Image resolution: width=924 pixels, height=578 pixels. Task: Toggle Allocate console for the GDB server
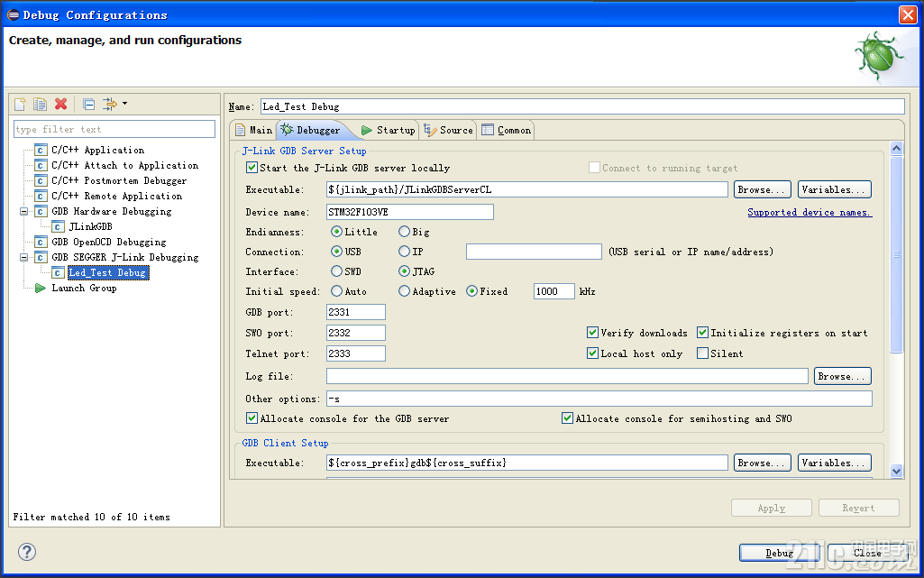[x=252, y=418]
